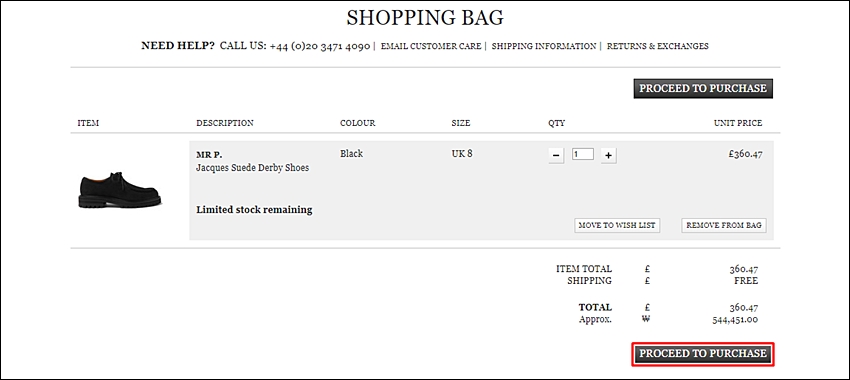Click the £360.47 unit price
Screen dimensions: 850x380
(x=745, y=154)
